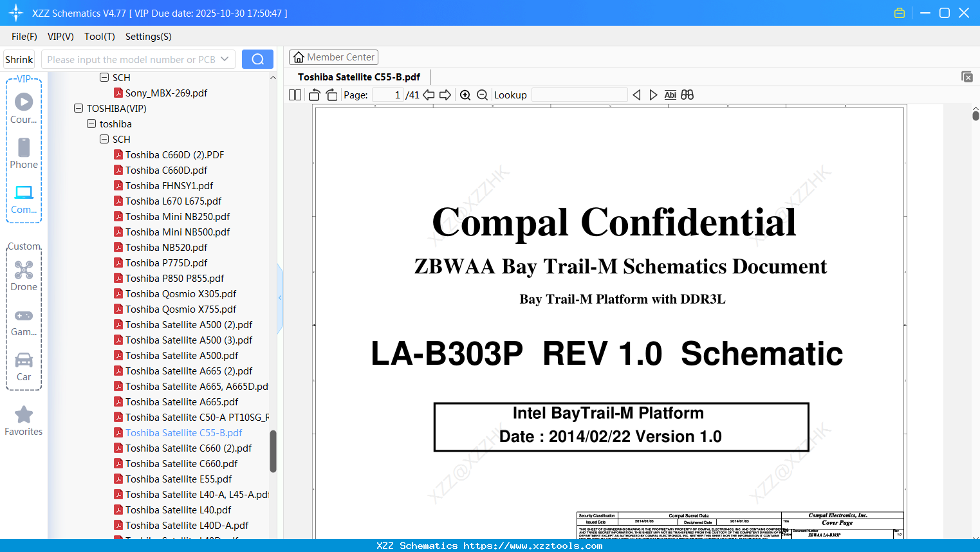Open the Settings(S) menu
This screenshot has width=980, height=552.
tap(149, 37)
